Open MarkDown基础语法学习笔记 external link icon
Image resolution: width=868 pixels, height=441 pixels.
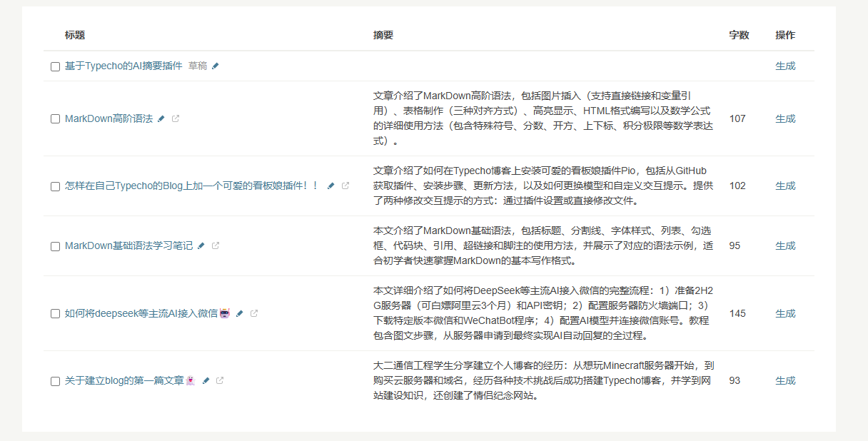(x=216, y=245)
